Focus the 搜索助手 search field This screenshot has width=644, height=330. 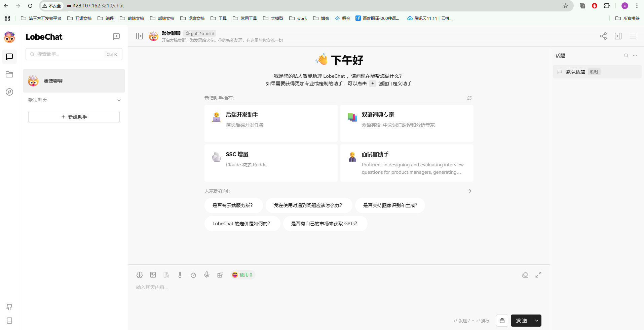click(x=74, y=54)
